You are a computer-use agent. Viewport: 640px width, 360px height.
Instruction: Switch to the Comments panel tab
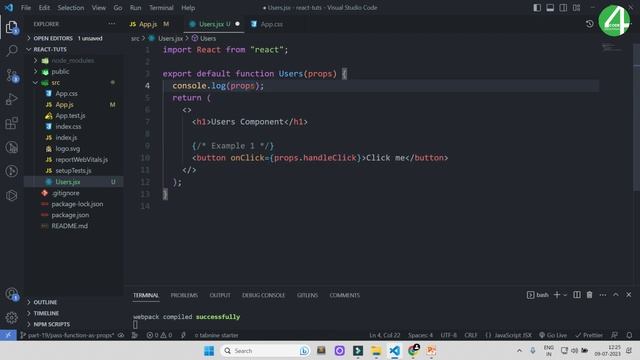pos(344,295)
